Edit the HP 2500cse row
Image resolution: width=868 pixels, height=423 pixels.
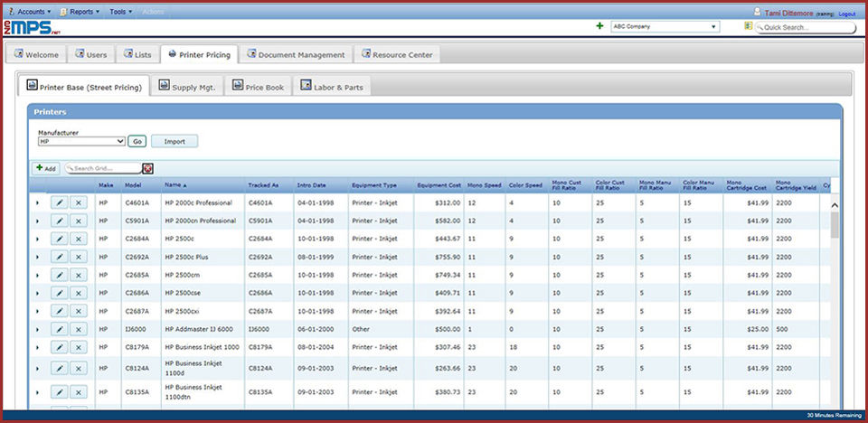(x=60, y=293)
